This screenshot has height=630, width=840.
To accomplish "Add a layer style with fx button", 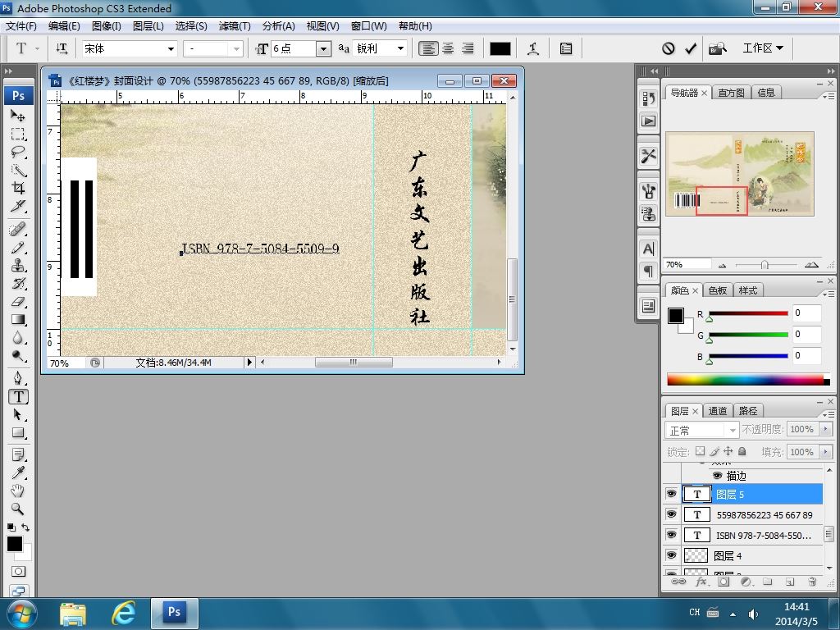I will 701,582.
